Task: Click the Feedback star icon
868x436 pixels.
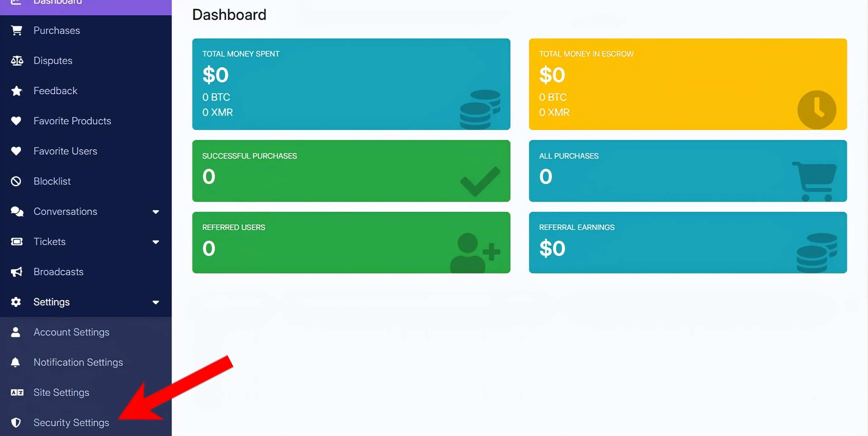Action: [17, 91]
